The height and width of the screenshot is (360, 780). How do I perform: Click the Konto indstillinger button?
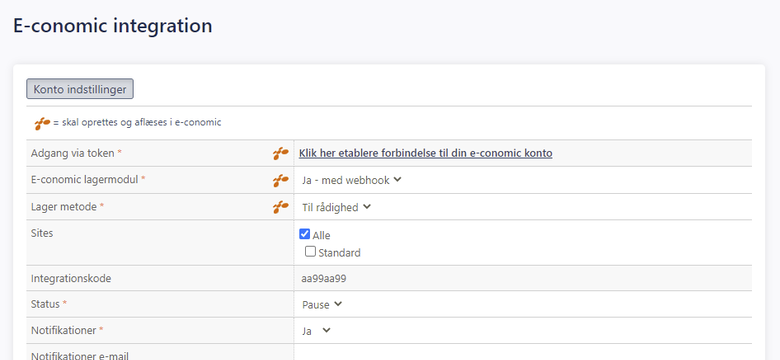(x=80, y=89)
